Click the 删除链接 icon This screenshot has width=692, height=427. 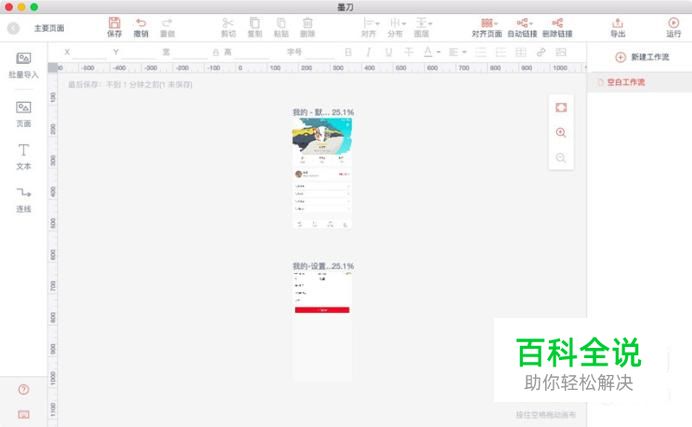(557, 23)
